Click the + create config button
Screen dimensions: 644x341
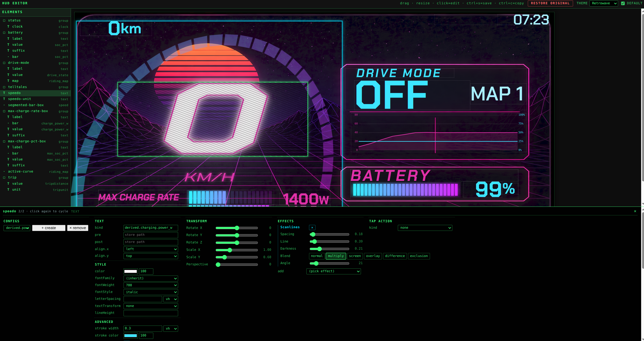tap(49, 228)
